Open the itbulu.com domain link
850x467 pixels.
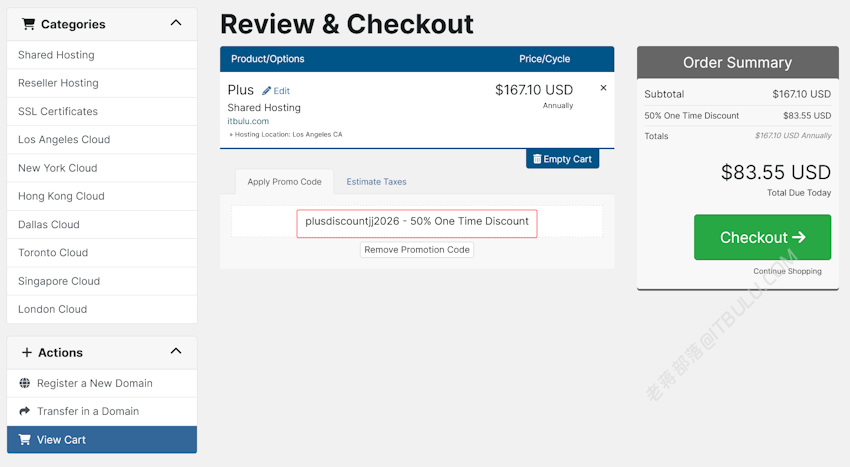(x=248, y=121)
